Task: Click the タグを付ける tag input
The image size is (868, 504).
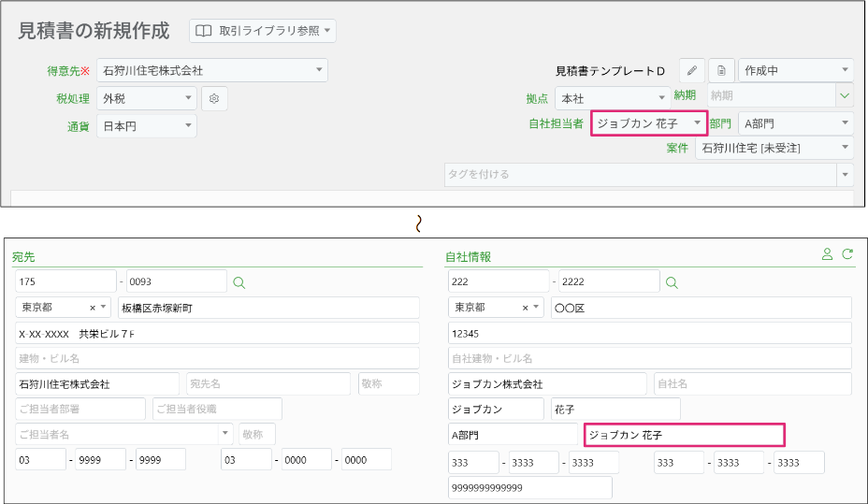Action: tap(641, 175)
